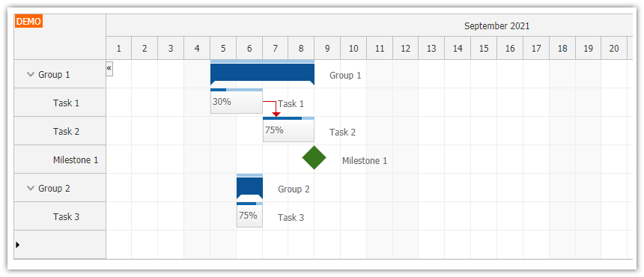Select Milestone 1 row header
The image size is (644, 277).
click(x=60, y=159)
